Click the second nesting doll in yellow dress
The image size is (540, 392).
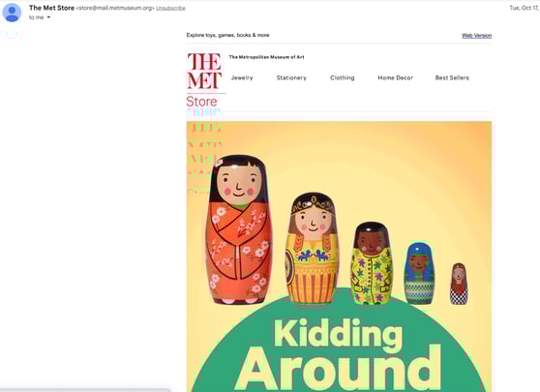tap(312, 248)
